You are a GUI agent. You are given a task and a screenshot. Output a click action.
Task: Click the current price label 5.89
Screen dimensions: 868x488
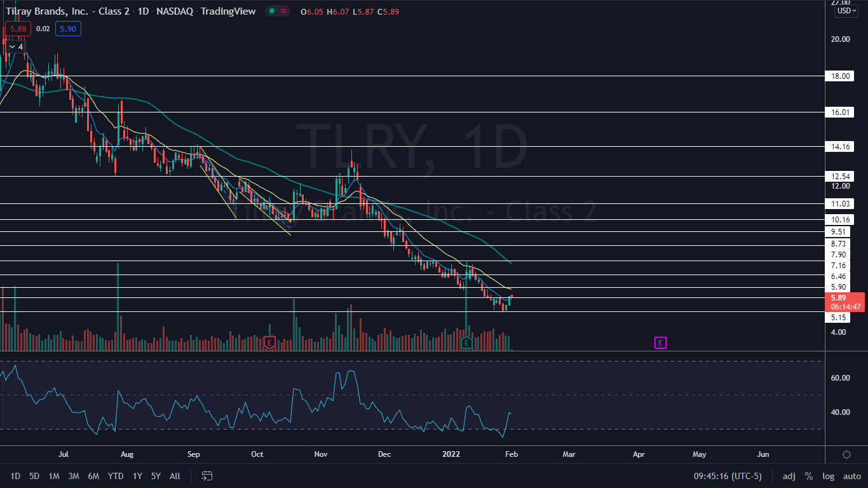[x=838, y=297]
